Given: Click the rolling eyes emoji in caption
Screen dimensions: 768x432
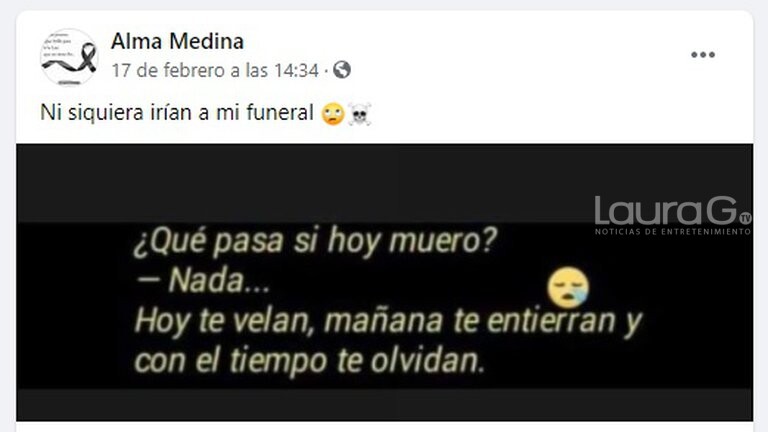Looking at the screenshot, I should 333,115.
